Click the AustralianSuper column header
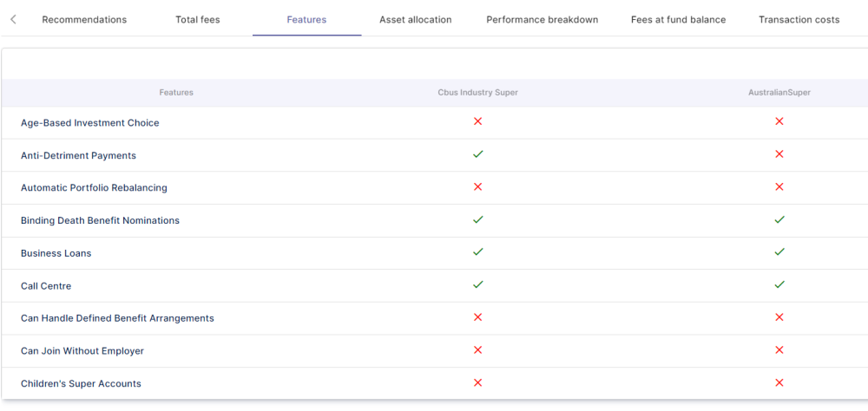868x411 pixels. 779,93
